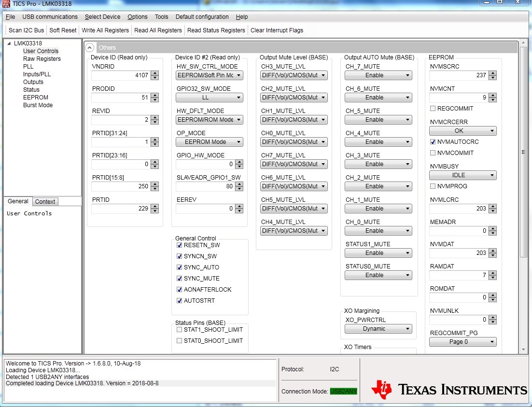Image resolution: width=532 pixels, height=407 pixels.
Task: Open the HW_SW_CTRL_MODE dropdown
Action: (x=210, y=75)
